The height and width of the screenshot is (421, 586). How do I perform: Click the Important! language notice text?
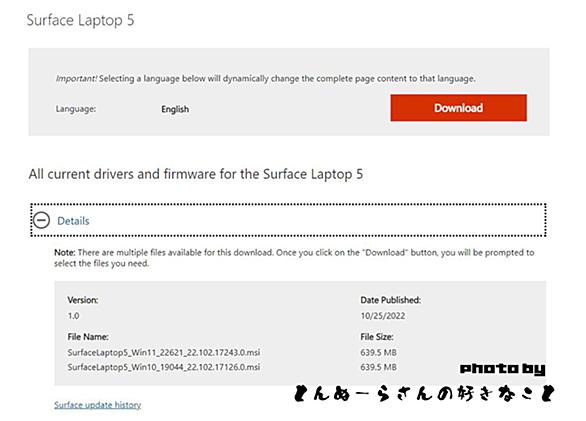(x=265, y=79)
